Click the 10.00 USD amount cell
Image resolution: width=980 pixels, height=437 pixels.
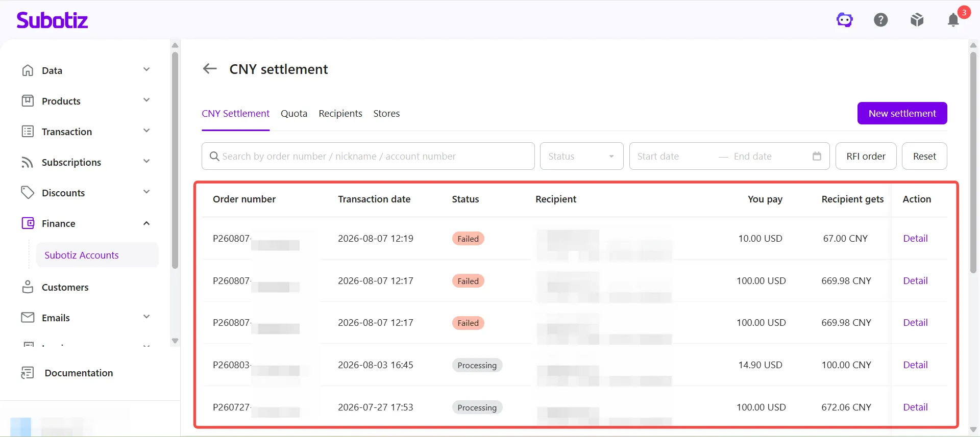coord(760,238)
